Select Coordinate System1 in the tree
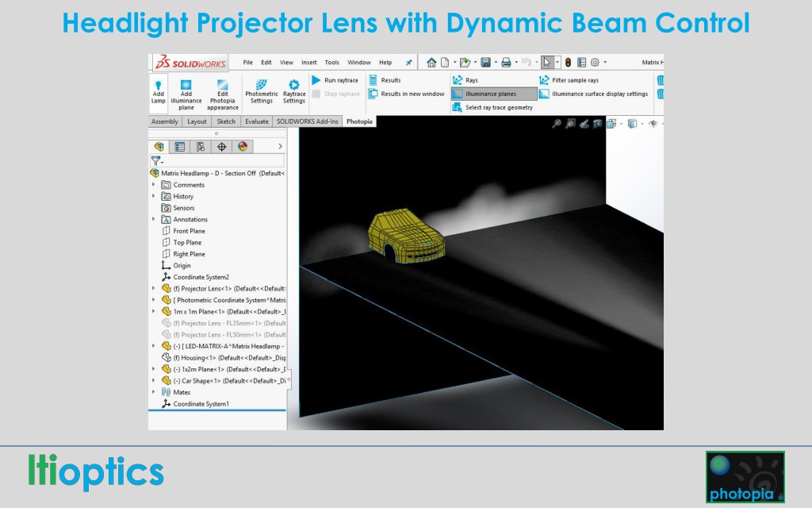Viewport: 812px width, 508px height. (195, 404)
